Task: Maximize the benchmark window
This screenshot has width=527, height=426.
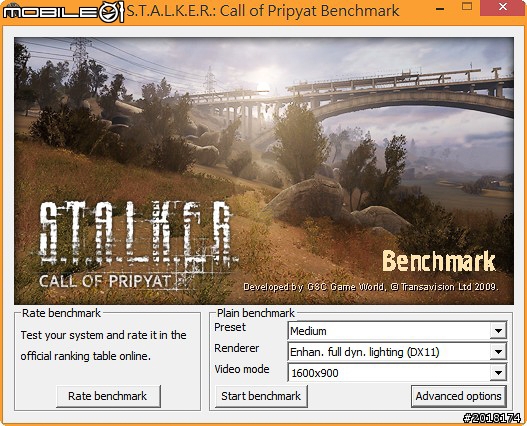Action: pyautogui.click(x=467, y=7)
